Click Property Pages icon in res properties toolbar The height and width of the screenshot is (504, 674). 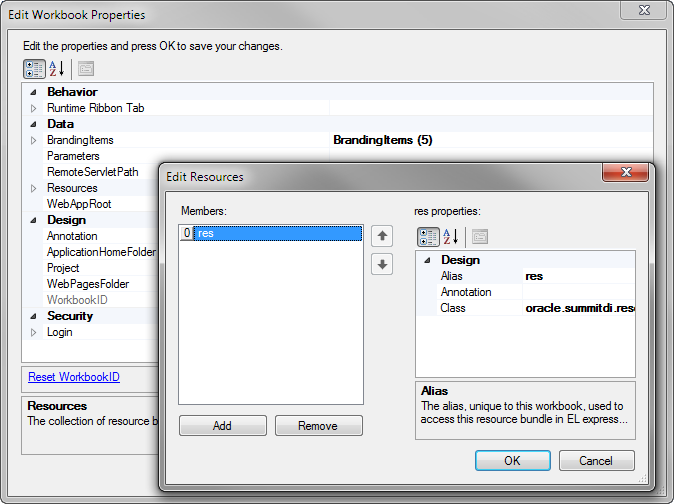tap(480, 237)
